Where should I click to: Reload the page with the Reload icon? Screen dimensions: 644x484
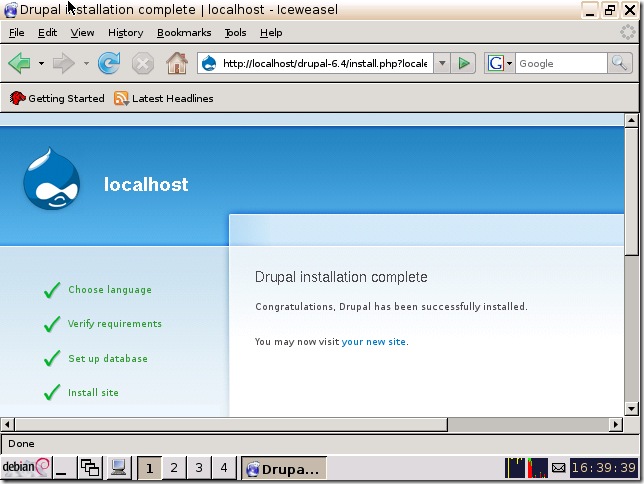click(109, 63)
